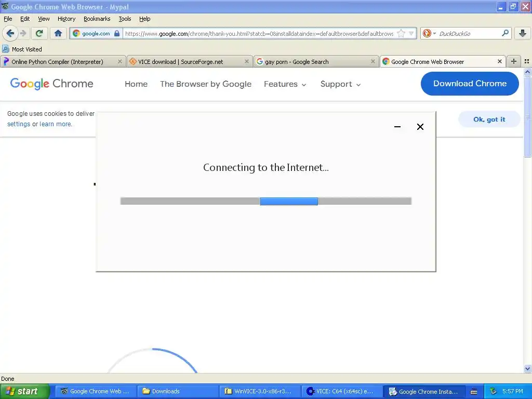
Task: Click the system tray network icon
Action: pos(493,391)
